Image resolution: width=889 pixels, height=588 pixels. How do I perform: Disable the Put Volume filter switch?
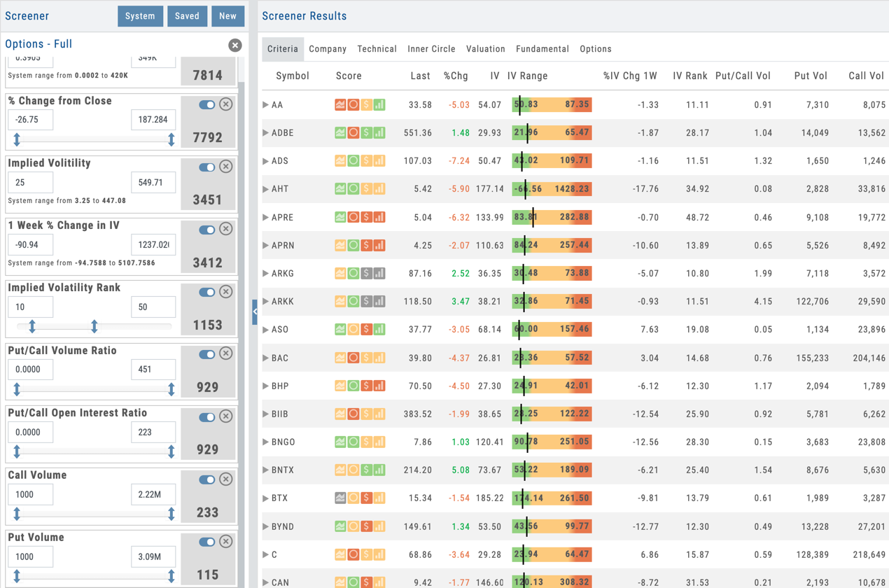(x=206, y=542)
